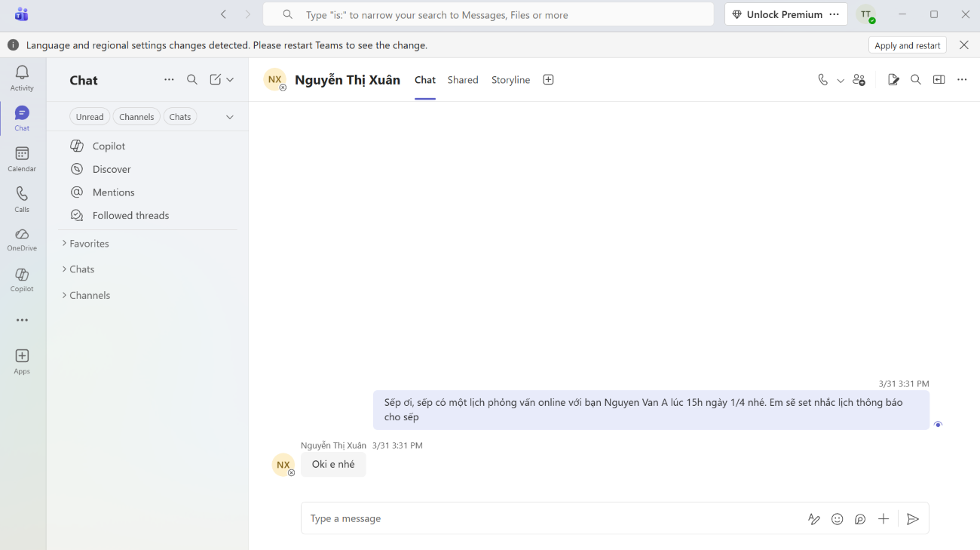Click the timestamp beside the sender name Nguyễn Thị Xuân

coord(397,446)
